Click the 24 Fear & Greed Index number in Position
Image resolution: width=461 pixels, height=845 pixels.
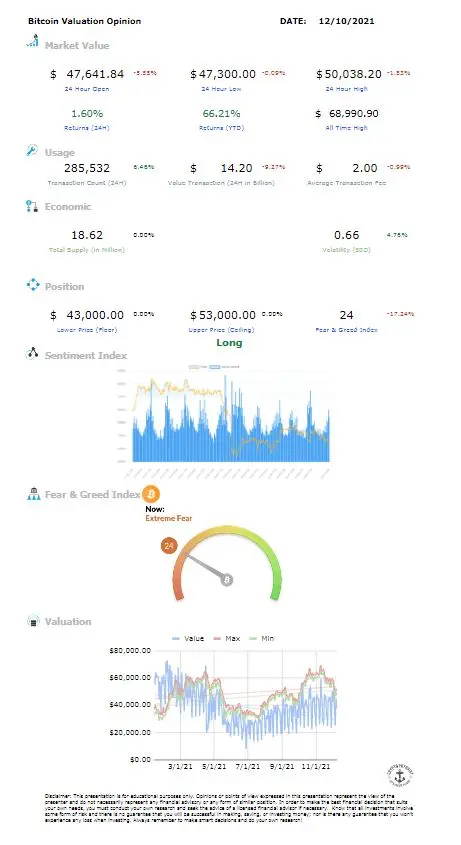click(x=346, y=315)
